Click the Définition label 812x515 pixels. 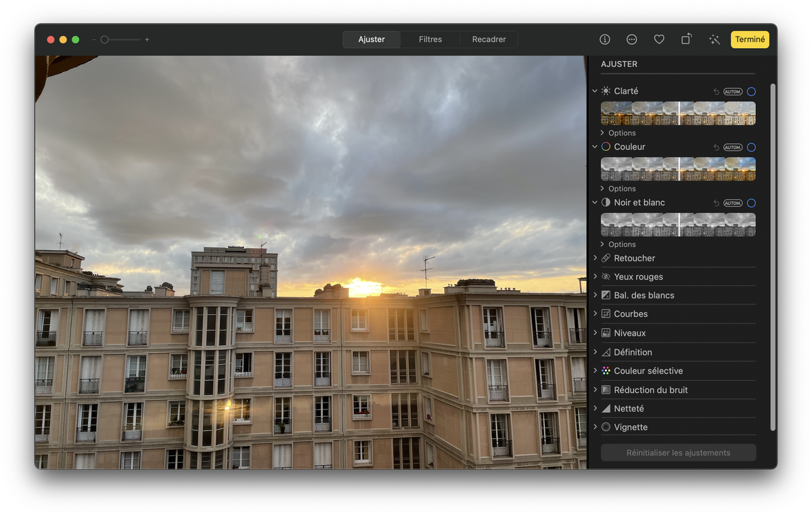coord(633,352)
